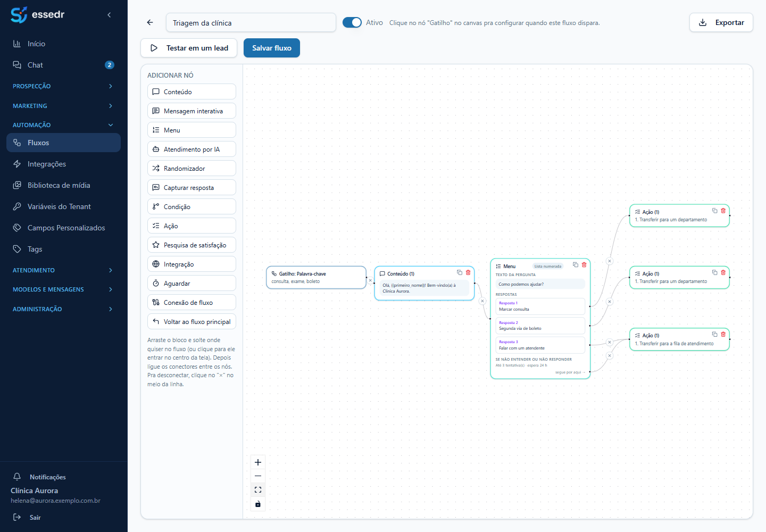
Task: Select the Gatilho: Palavra-chave node
Action: 316,277
